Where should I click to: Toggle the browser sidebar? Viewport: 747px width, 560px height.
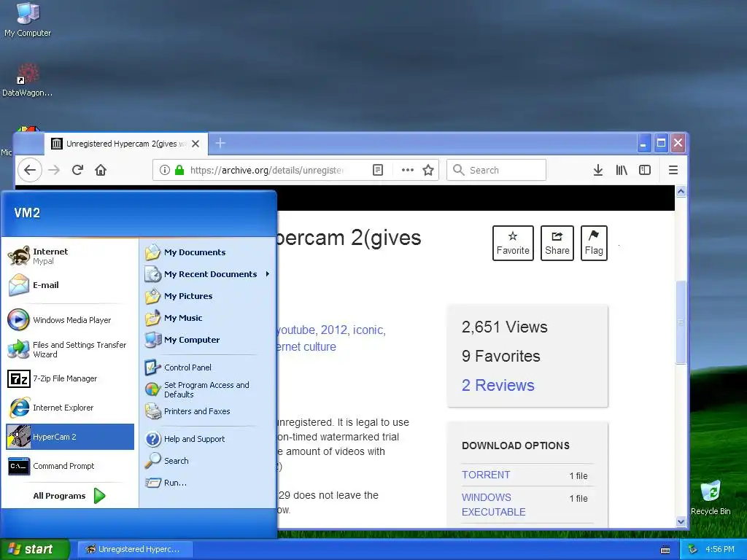[645, 170]
